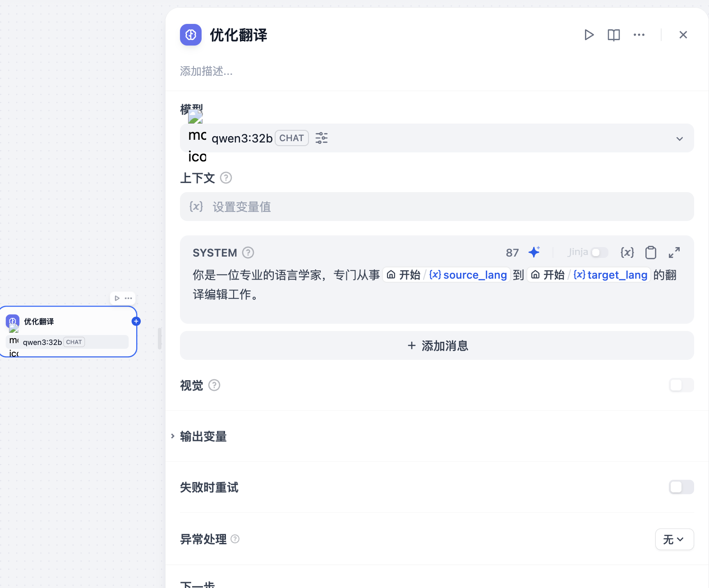709x588 pixels.
Task: Expand the 输出变量 section
Action: pyautogui.click(x=203, y=436)
